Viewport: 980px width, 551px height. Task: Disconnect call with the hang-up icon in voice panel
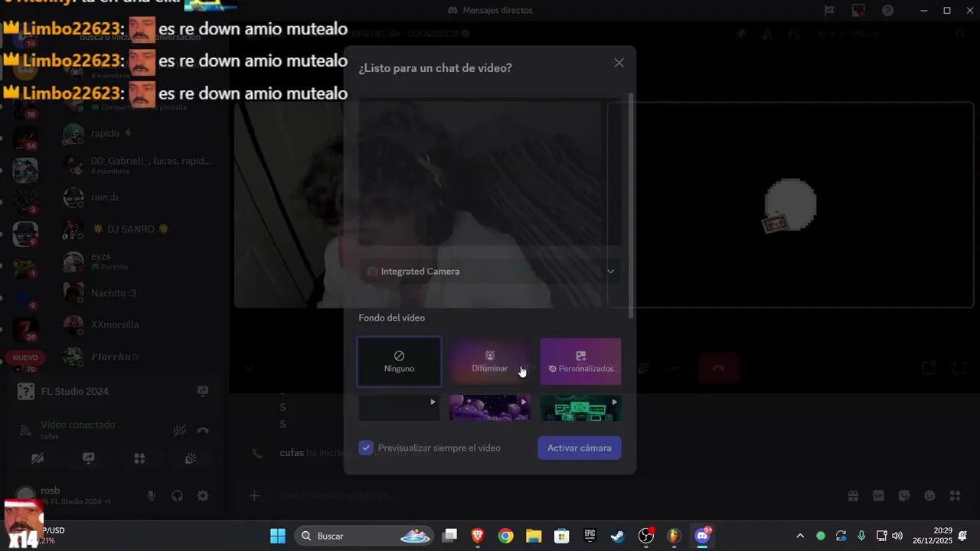(203, 430)
